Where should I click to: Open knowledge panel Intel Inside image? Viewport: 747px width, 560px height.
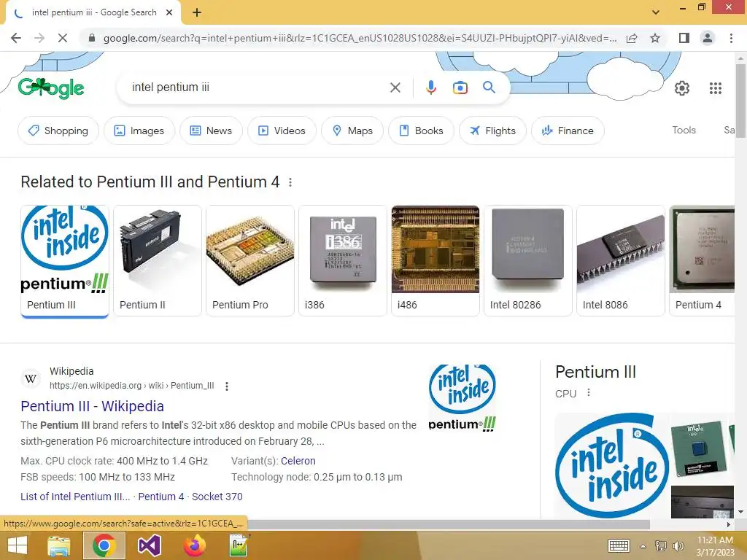[x=611, y=466]
